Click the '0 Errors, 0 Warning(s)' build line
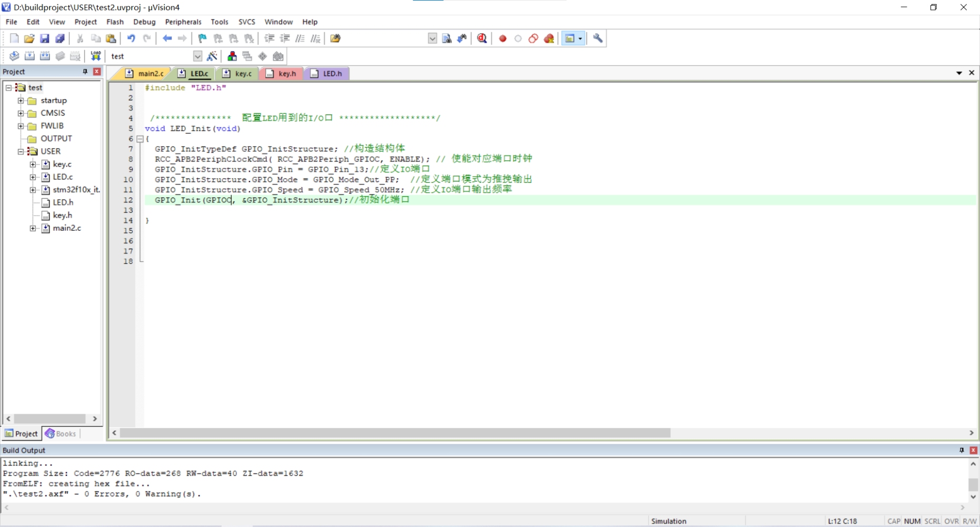Screen dimensions: 980x527 (x=102, y=494)
